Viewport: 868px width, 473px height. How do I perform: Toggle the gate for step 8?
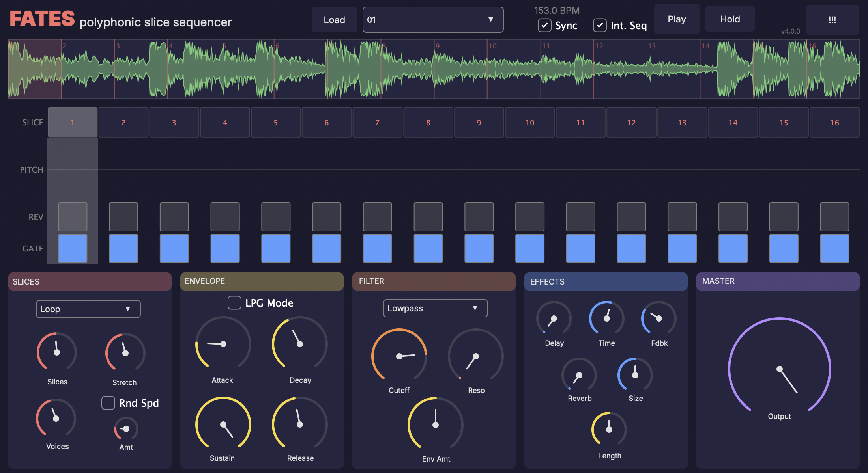coord(428,248)
